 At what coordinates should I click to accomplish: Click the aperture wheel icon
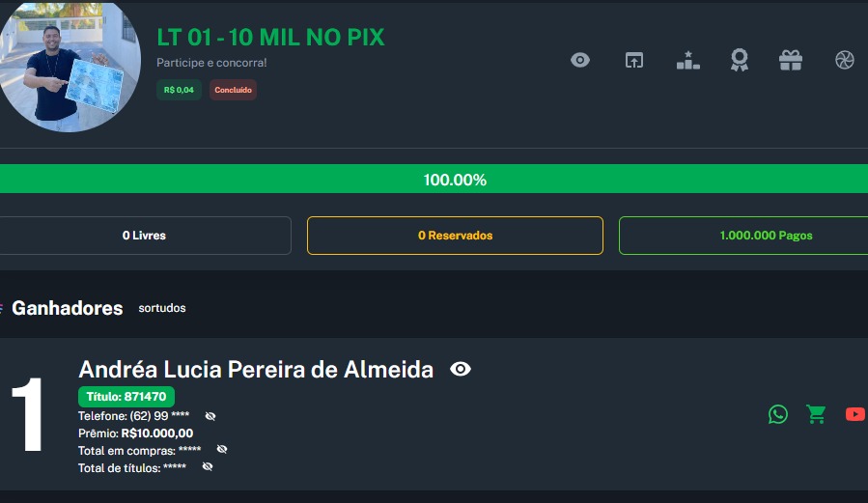845,60
